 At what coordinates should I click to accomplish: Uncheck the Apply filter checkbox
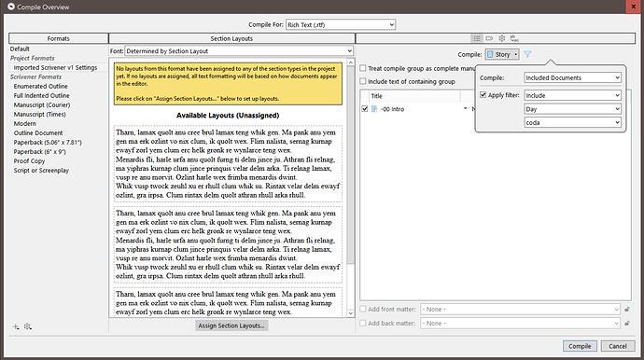pyautogui.click(x=483, y=95)
